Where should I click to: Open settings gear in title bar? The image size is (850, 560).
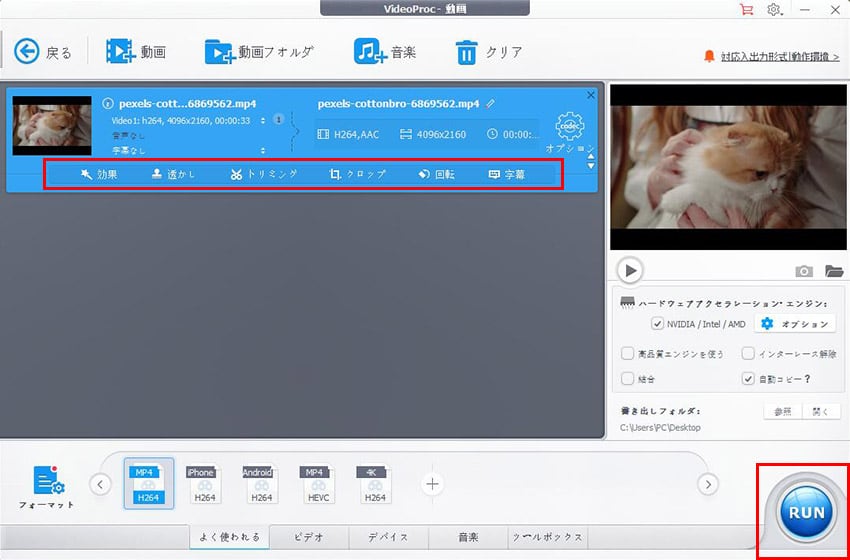(x=774, y=9)
